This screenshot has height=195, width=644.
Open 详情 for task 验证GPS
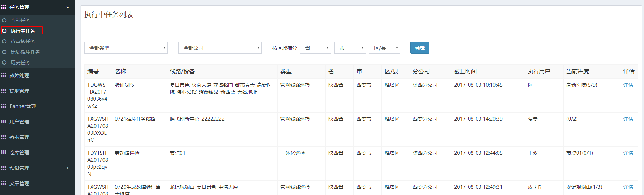tap(628, 85)
